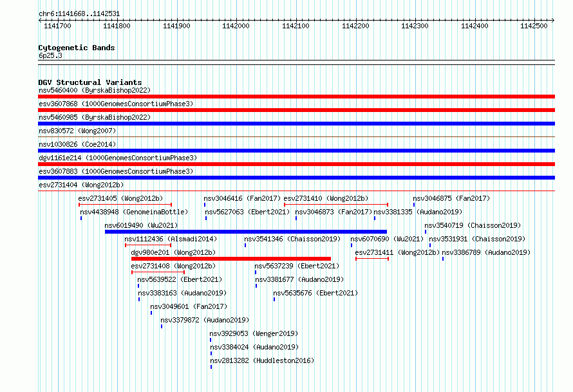Click the Cytogenetic Bands track title

(77, 48)
